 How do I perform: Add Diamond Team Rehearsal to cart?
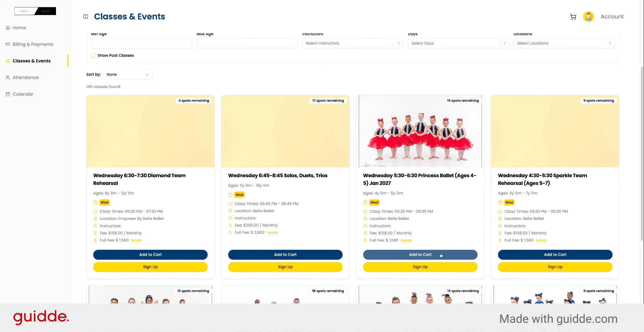150,254
